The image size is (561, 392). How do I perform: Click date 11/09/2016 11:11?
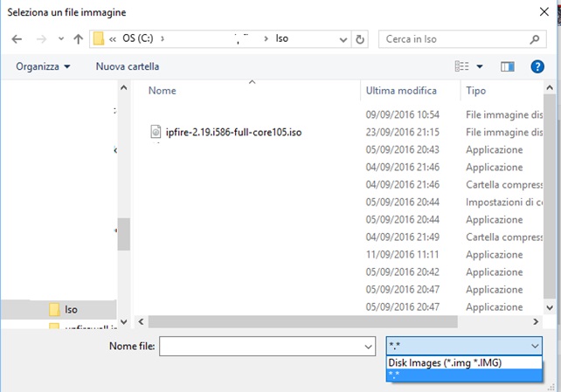tap(403, 255)
